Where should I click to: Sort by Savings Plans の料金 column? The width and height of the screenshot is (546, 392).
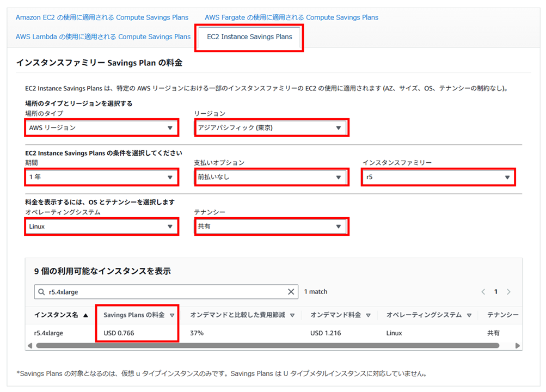point(139,315)
